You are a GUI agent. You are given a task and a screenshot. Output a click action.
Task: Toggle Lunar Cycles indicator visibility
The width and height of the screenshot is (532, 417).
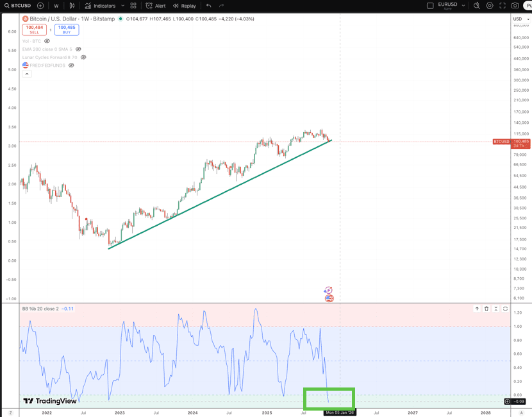tap(83, 57)
